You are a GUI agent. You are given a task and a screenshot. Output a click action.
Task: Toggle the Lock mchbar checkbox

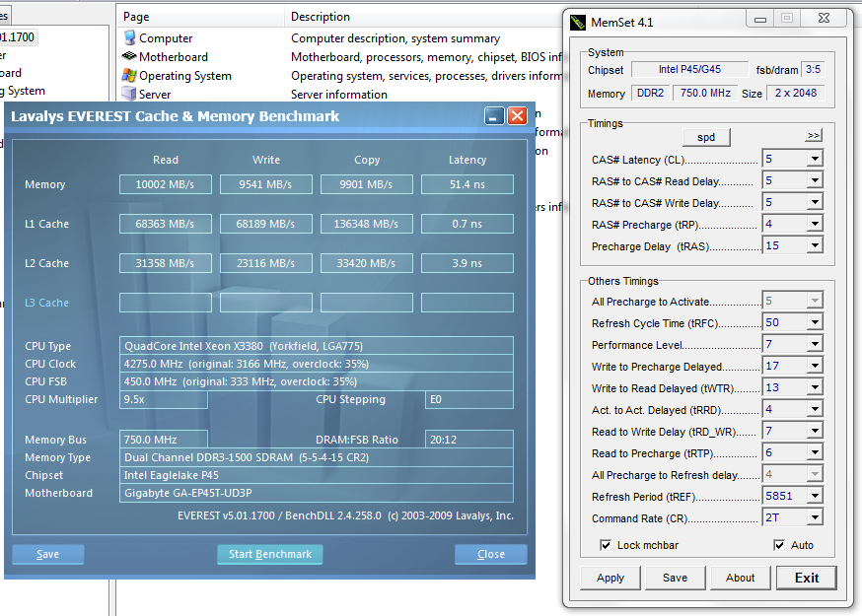pyautogui.click(x=606, y=545)
